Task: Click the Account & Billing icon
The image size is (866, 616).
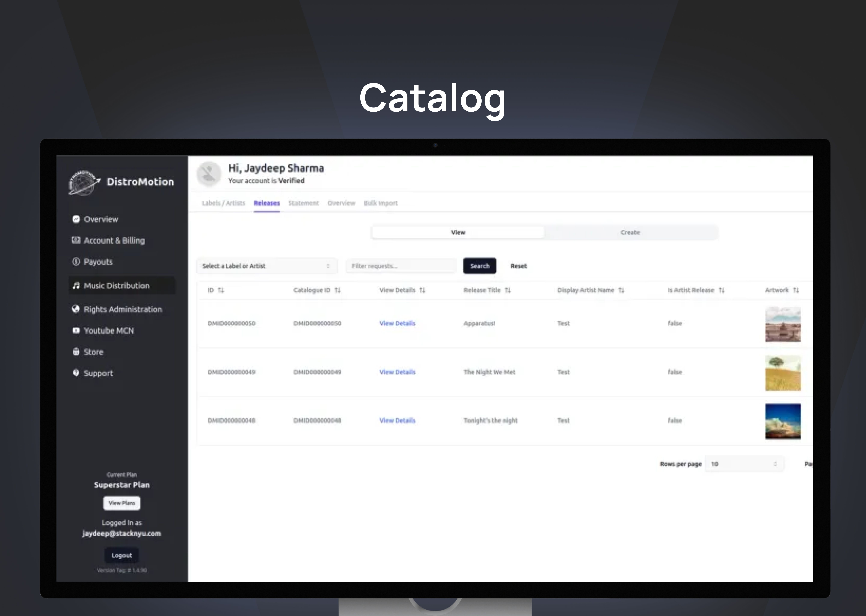Action: (x=76, y=240)
